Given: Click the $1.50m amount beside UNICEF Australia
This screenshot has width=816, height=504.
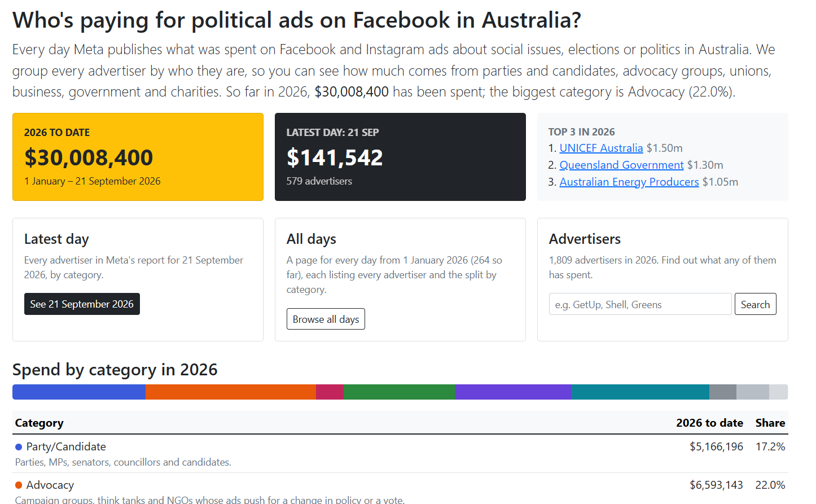Looking at the screenshot, I should [665, 148].
